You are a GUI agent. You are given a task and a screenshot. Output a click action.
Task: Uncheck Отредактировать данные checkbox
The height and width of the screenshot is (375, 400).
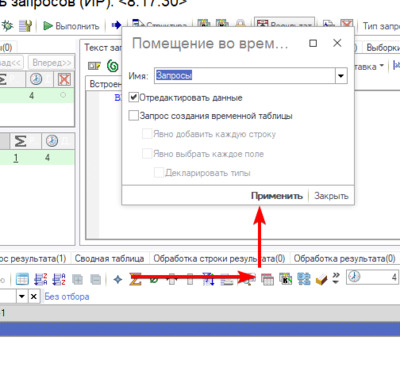tap(133, 97)
